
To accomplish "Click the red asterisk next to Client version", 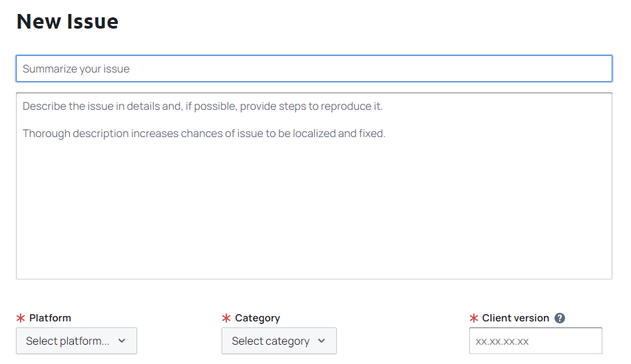I will 474,318.
